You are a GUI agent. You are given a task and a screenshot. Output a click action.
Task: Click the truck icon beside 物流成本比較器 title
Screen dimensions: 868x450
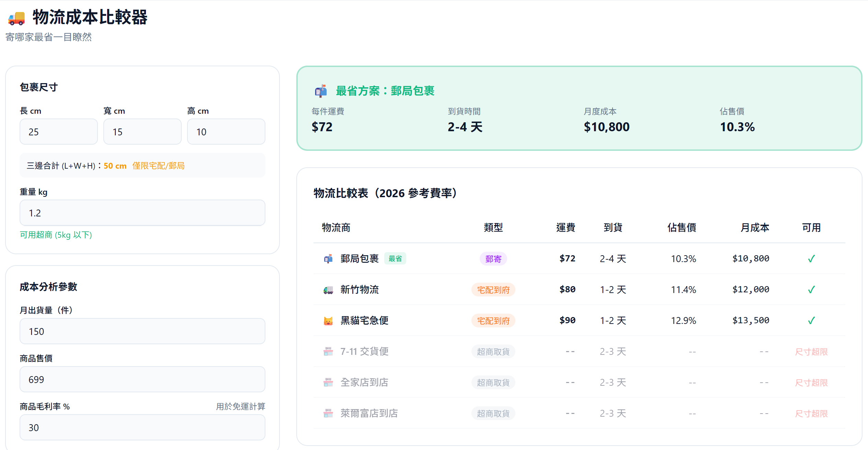[16, 18]
